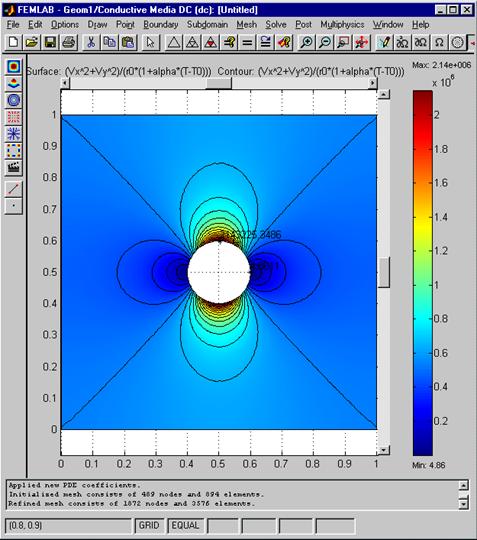Image resolution: width=477 pixels, height=540 pixels.
Task: Toggle the EQUAL axis status button
Action: tap(185, 526)
